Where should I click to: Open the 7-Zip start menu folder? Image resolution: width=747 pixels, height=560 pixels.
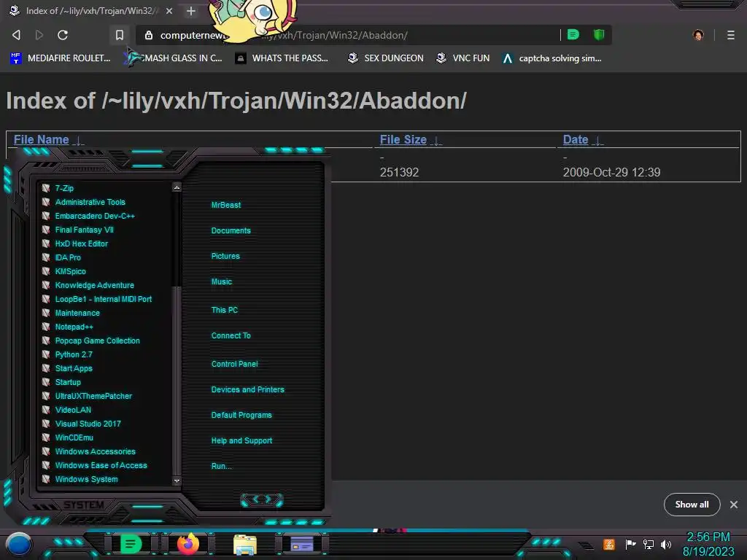(x=64, y=188)
